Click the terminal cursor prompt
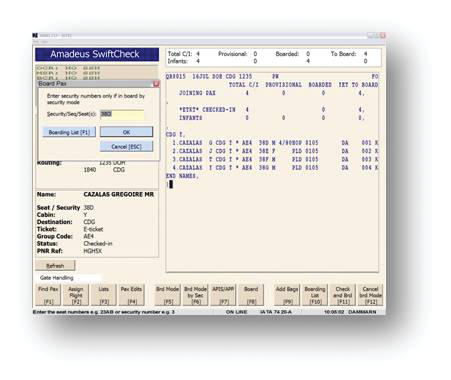Viewport: 451px width, 380px height. pos(171,184)
